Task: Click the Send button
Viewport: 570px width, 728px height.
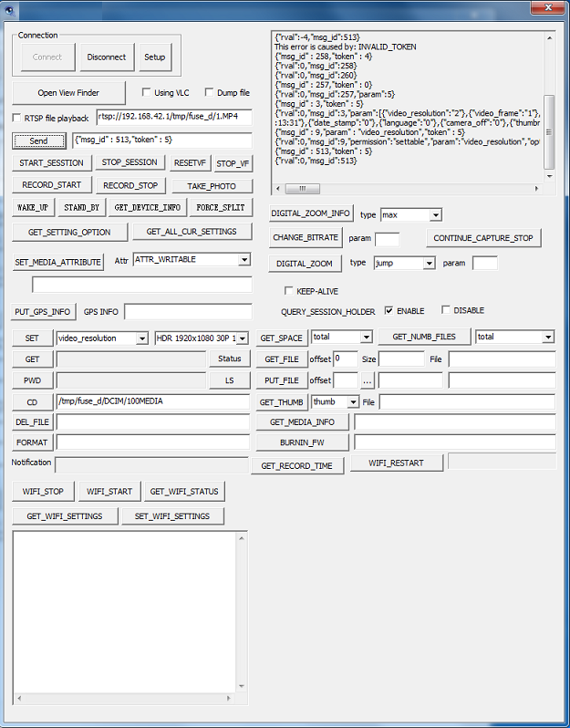Action: click(39, 141)
